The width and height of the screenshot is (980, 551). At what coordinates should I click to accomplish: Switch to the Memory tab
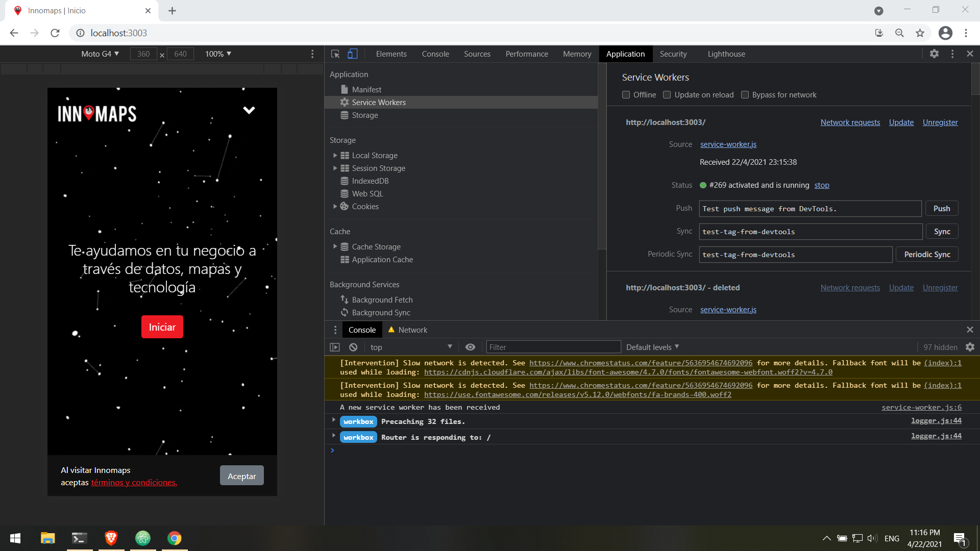coord(577,54)
